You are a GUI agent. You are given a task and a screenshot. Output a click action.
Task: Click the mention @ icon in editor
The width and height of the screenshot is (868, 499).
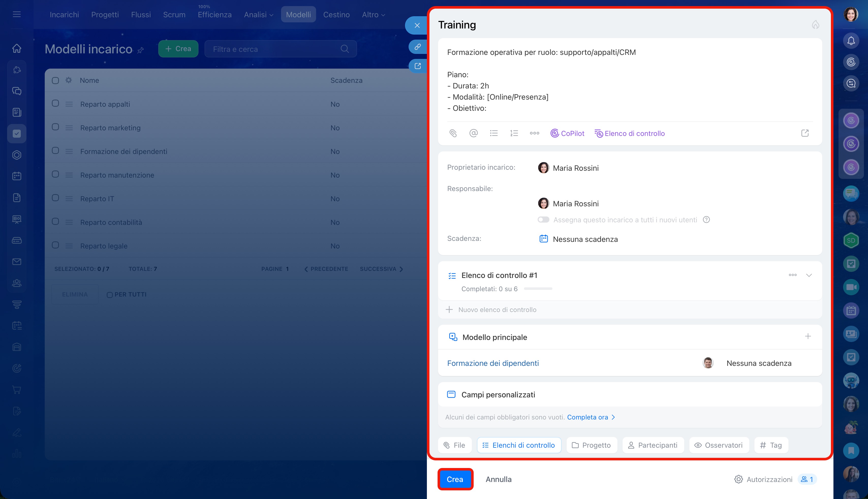pyautogui.click(x=473, y=133)
